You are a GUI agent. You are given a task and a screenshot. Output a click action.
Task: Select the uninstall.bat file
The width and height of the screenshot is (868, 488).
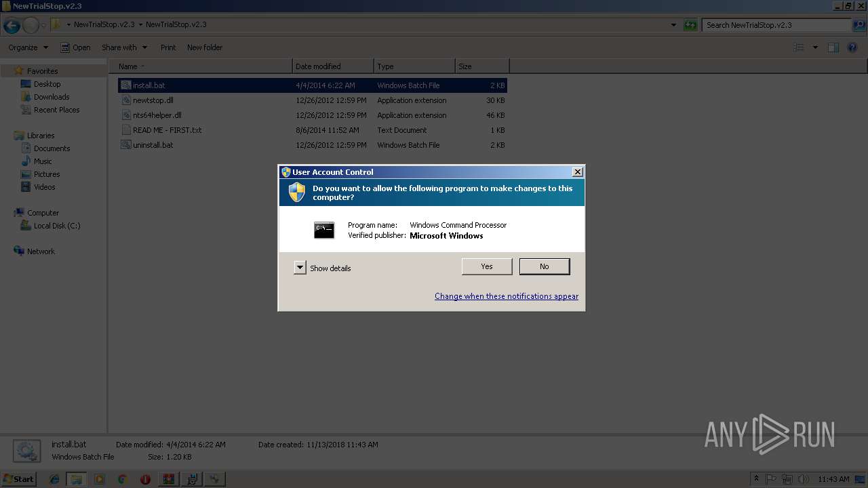click(312, 145)
